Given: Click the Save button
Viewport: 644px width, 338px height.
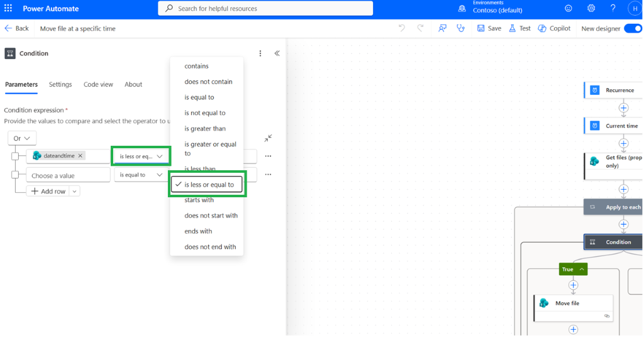Looking at the screenshot, I should pos(489,28).
